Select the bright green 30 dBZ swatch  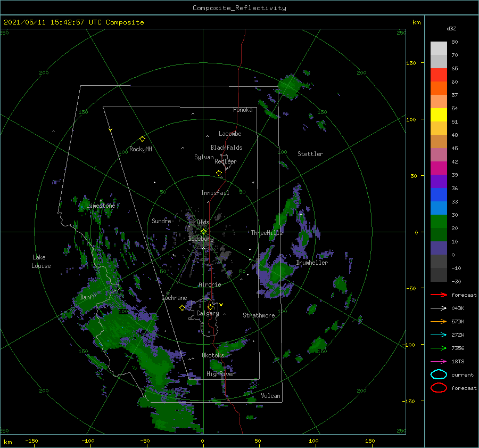click(x=439, y=221)
